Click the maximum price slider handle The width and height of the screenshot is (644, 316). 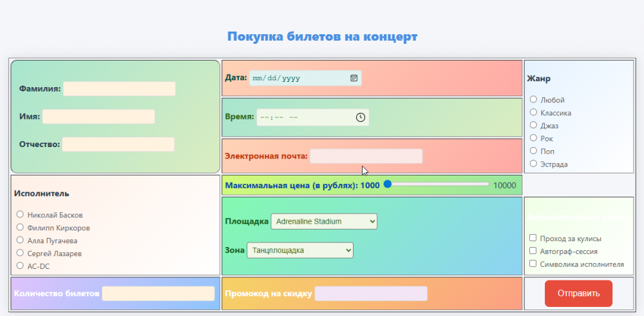coord(387,184)
